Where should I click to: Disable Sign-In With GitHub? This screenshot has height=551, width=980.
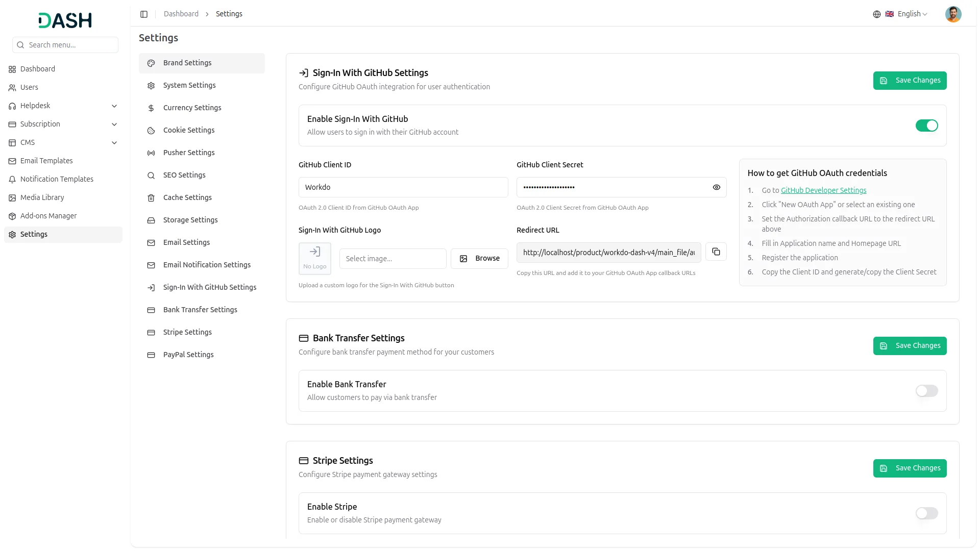[x=926, y=126]
